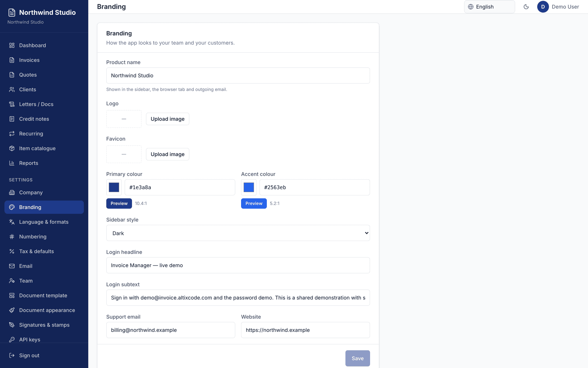Open the Team settings page
Viewport: 588px width, 368px height.
click(x=44, y=281)
